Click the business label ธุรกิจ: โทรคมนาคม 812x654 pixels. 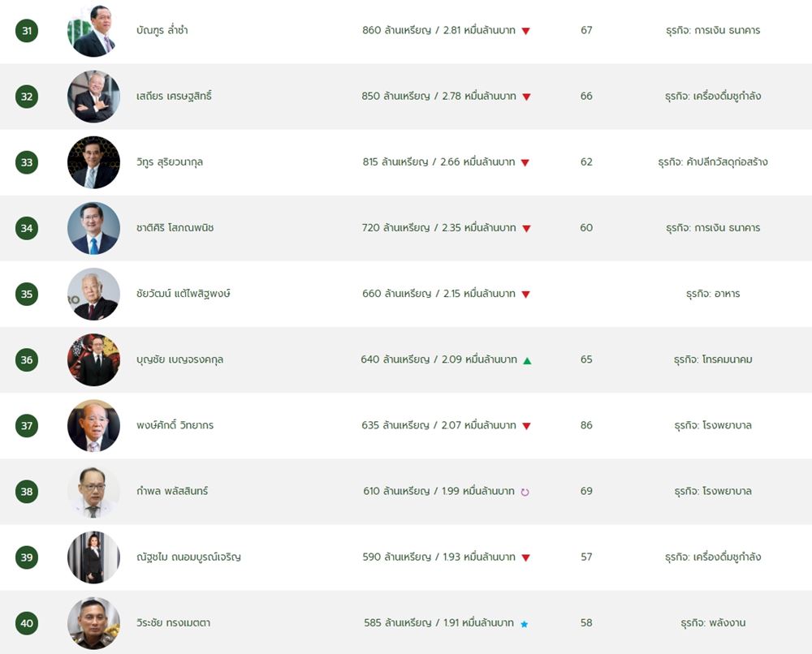713,359
